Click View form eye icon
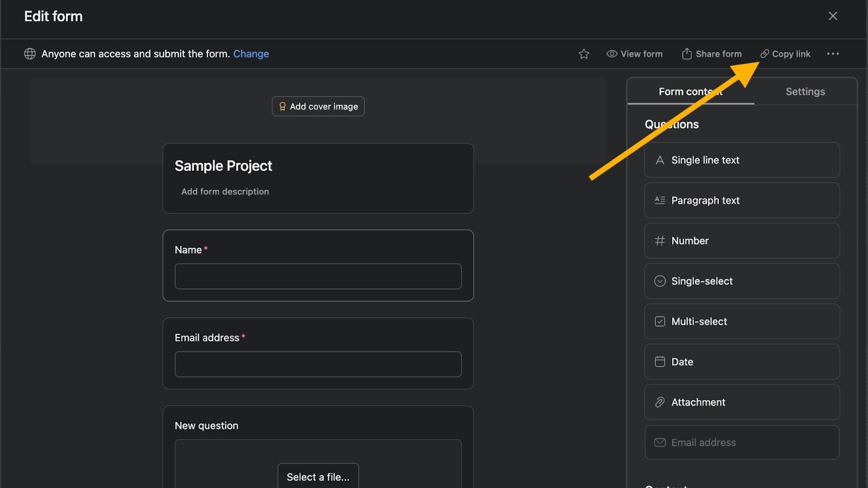868x488 pixels. [612, 54]
